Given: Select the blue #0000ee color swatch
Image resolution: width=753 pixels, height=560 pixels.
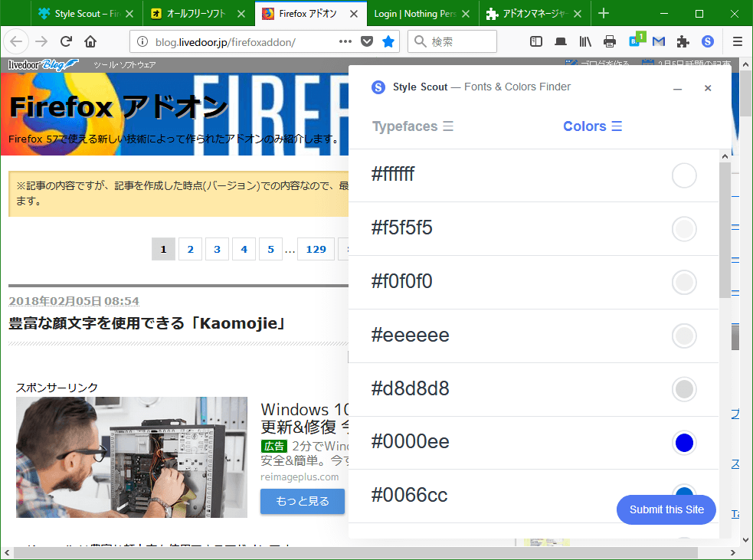Looking at the screenshot, I should point(684,442).
